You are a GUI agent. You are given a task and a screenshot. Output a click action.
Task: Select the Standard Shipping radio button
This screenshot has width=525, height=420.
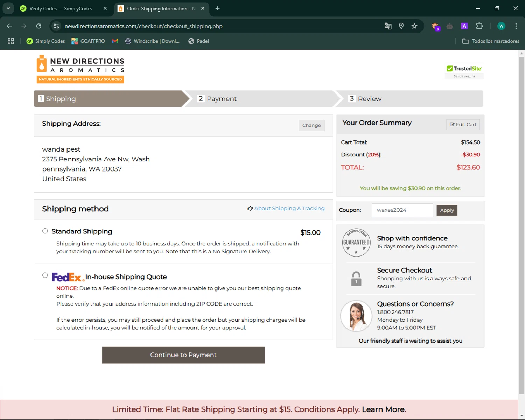[x=45, y=231]
